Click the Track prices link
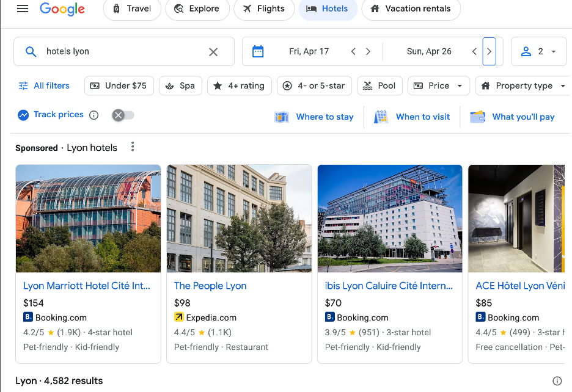The width and height of the screenshot is (572, 392). coord(59,115)
